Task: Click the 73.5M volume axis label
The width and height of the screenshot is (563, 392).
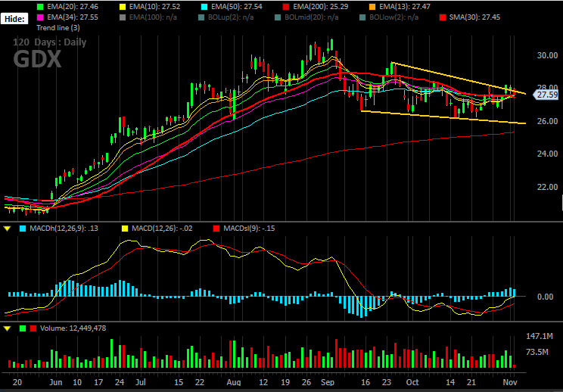Action: (x=537, y=352)
